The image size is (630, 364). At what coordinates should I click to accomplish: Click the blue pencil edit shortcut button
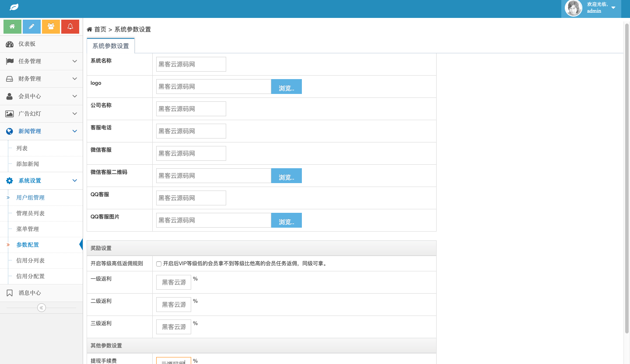(31, 27)
